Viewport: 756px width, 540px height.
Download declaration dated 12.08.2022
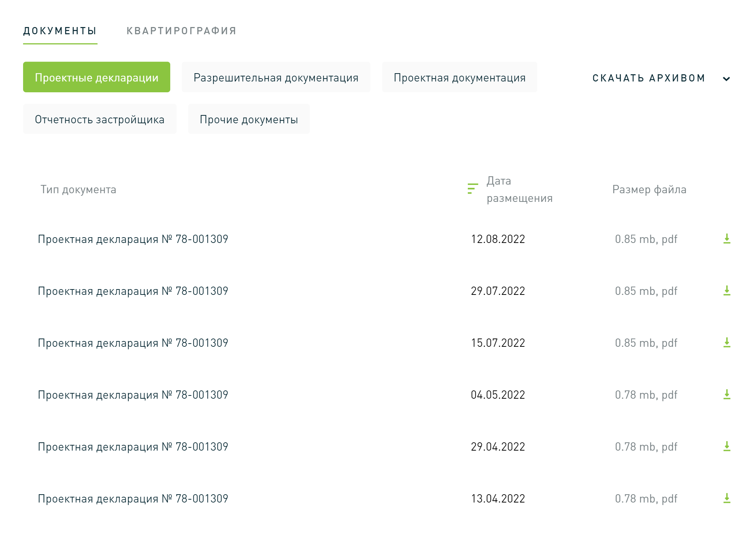tap(727, 239)
